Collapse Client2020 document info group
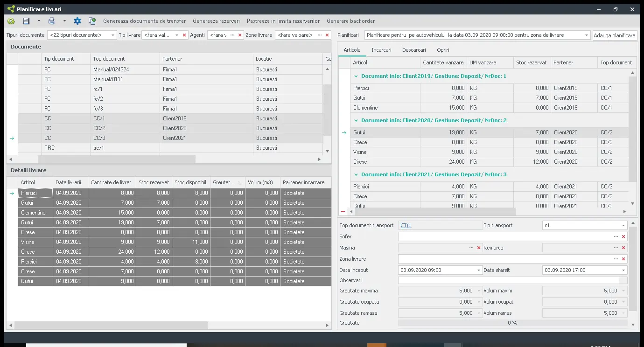This screenshot has width=644, height=347. click(x=356, y=120)
